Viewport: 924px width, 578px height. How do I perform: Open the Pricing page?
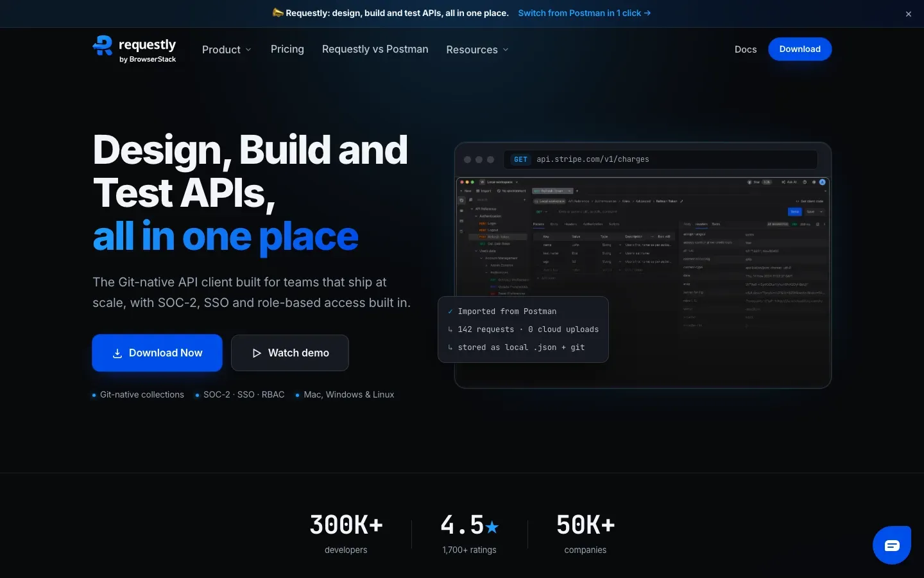coord(287,49)
